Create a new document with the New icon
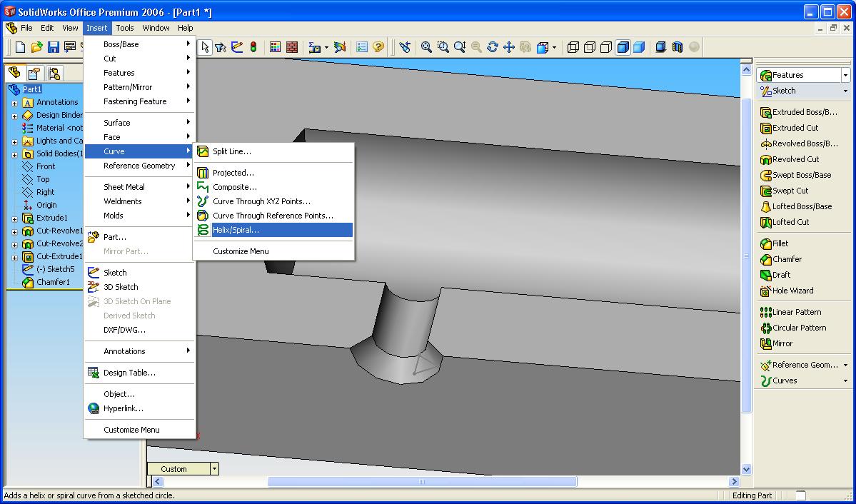 click(x=20, y=48)
